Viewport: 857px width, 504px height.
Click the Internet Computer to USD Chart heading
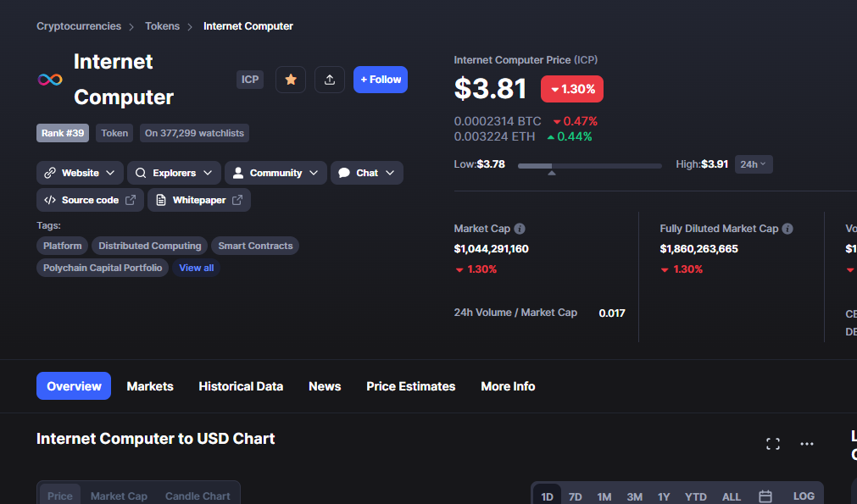(156, 439)
